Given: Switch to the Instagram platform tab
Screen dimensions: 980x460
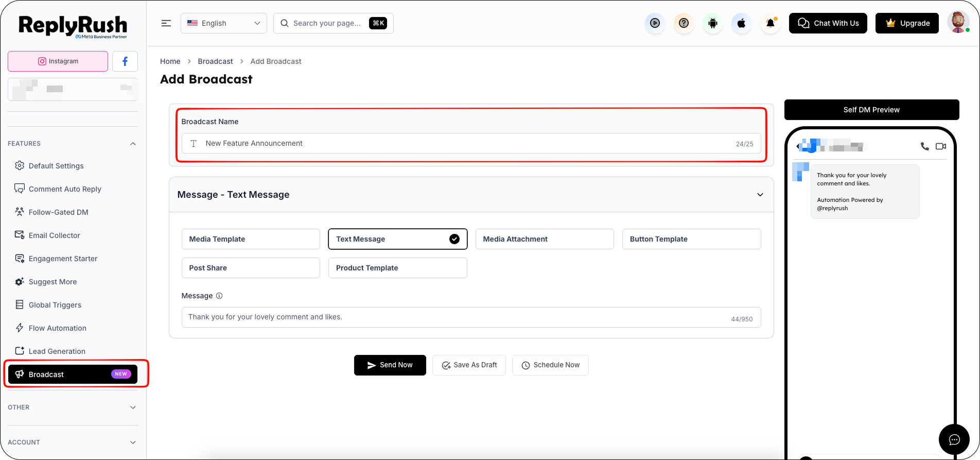Looking at the screenshot, I should pos(58,61).
